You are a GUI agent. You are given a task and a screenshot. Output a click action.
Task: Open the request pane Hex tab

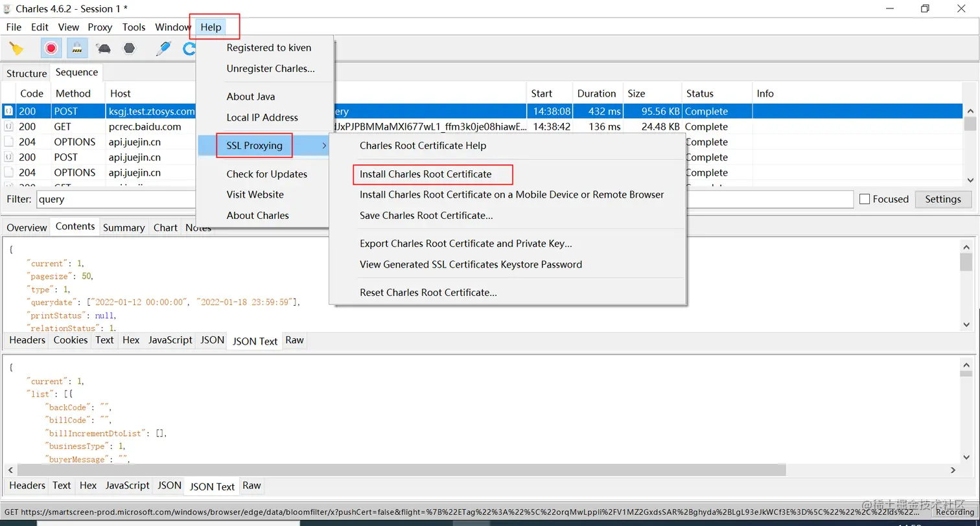131,340
